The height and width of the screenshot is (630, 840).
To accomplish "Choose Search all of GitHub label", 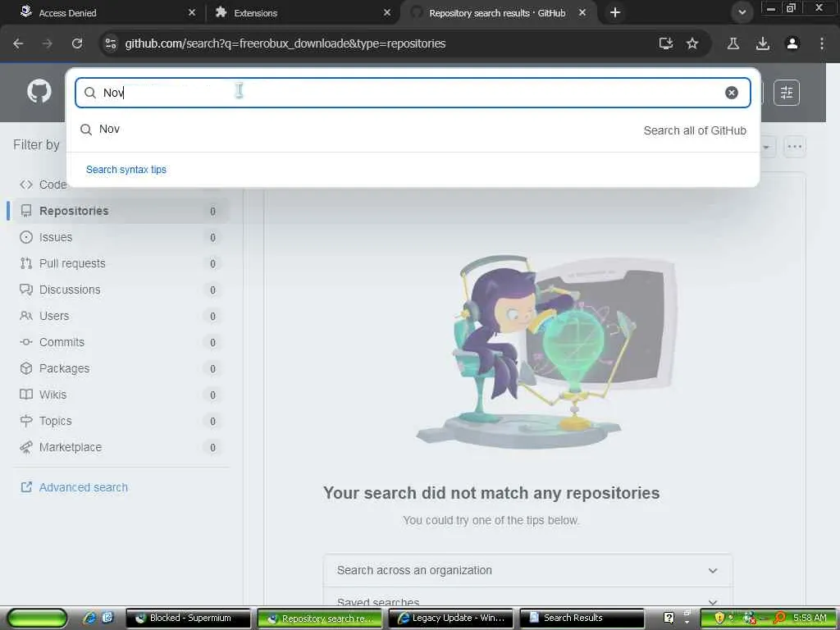I will 695,130.
